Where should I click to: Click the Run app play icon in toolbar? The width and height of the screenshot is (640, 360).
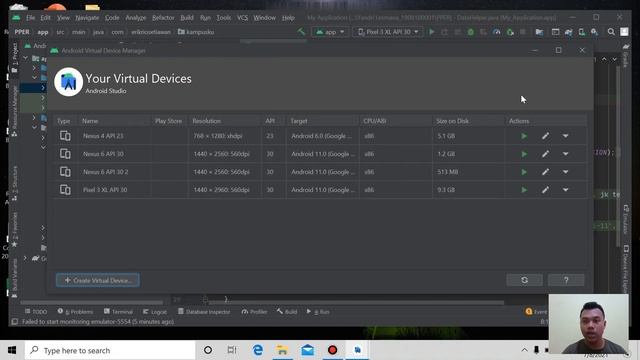click(x=431, y=32)
